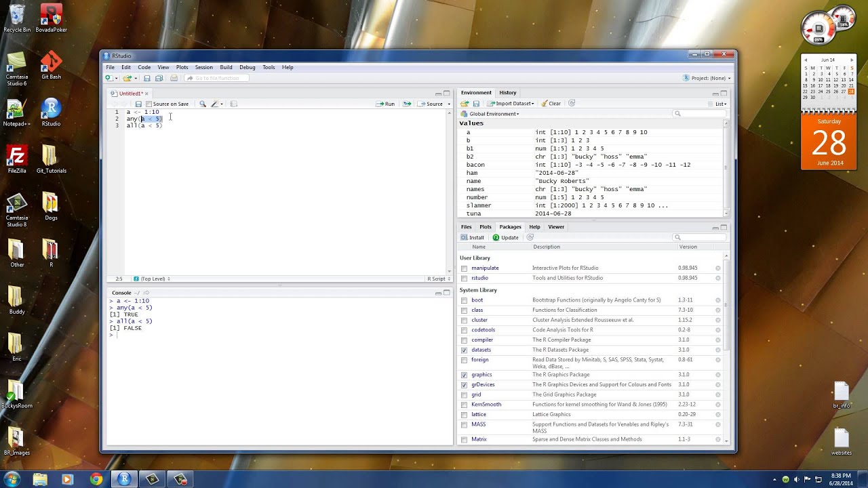Switch to the Viewer tab
The width and height of the screenshot is (868, 488).
pos(556,227)
